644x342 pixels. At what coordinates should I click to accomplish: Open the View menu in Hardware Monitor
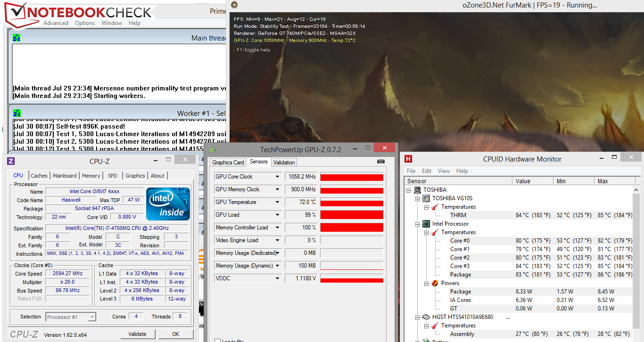tap(444, 171)
